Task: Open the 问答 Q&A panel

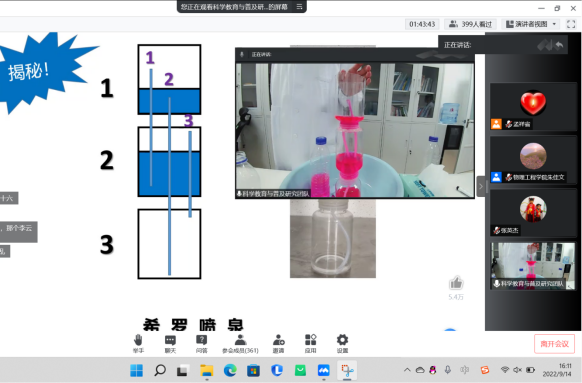Action: [x=202, y=343]
